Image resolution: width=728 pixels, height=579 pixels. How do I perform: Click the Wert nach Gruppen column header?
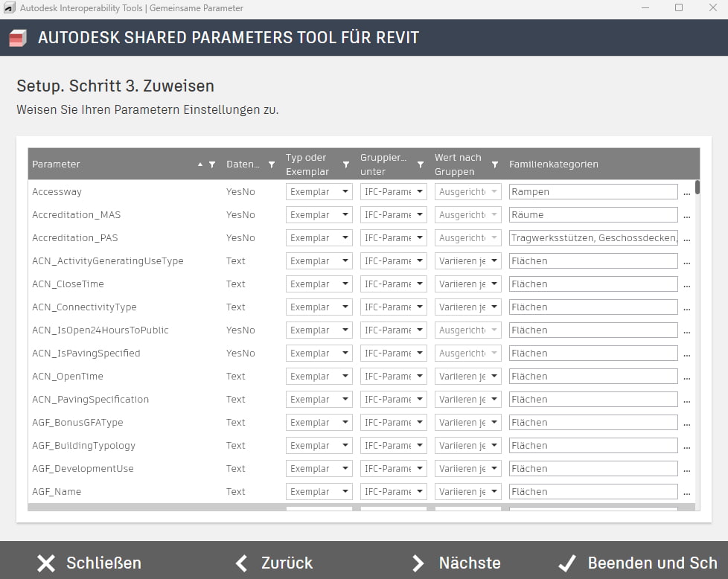(x=458, y=164)
